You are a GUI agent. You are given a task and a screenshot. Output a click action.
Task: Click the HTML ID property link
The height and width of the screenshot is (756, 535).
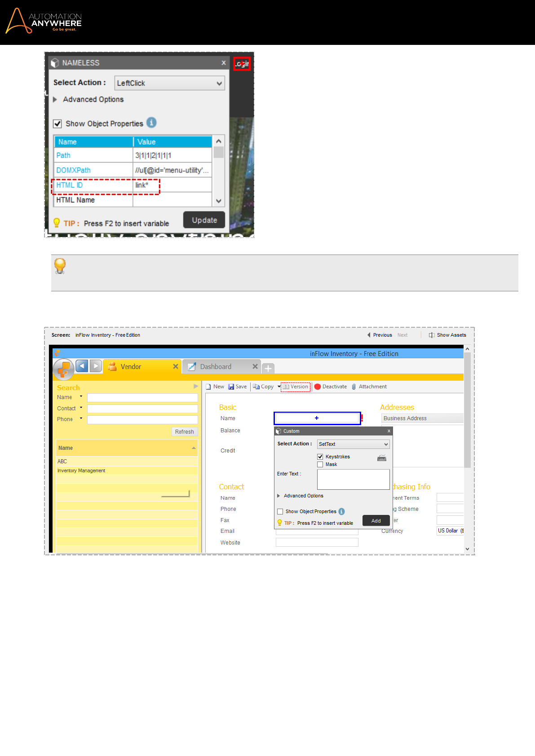(70, 185)
